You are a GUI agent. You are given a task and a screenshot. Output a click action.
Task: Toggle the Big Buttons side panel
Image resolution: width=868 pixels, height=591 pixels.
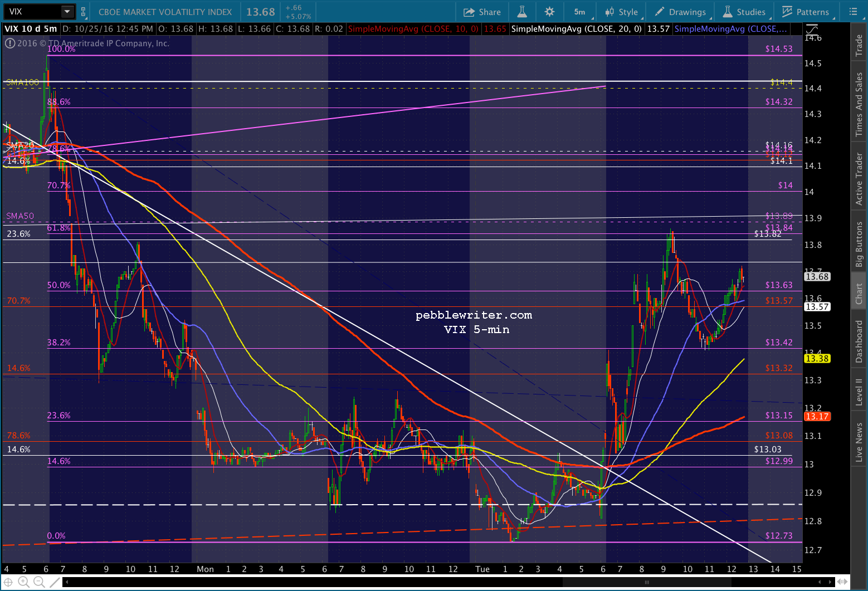[x=859, y=244]
